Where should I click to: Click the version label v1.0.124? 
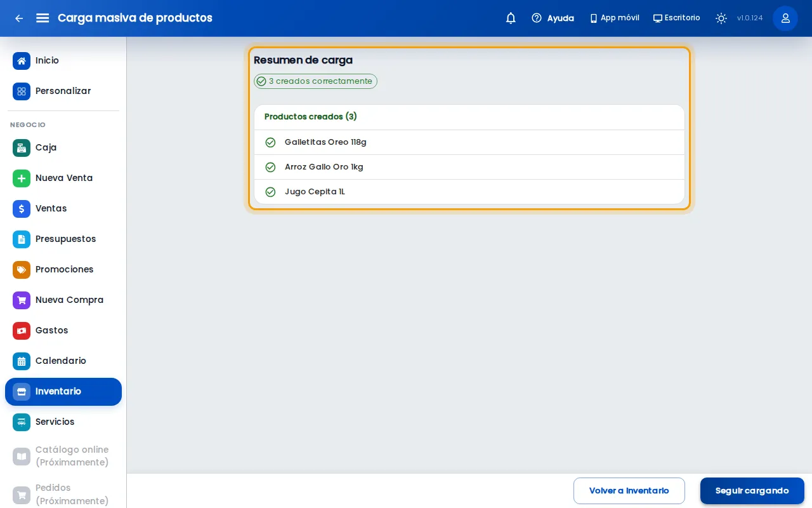point(750,18)
